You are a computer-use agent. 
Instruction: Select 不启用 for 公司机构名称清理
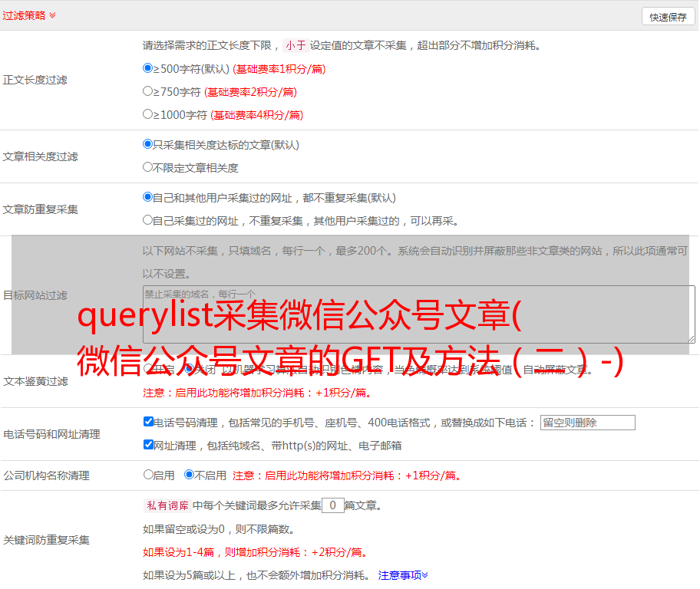[x=190, y=474]
